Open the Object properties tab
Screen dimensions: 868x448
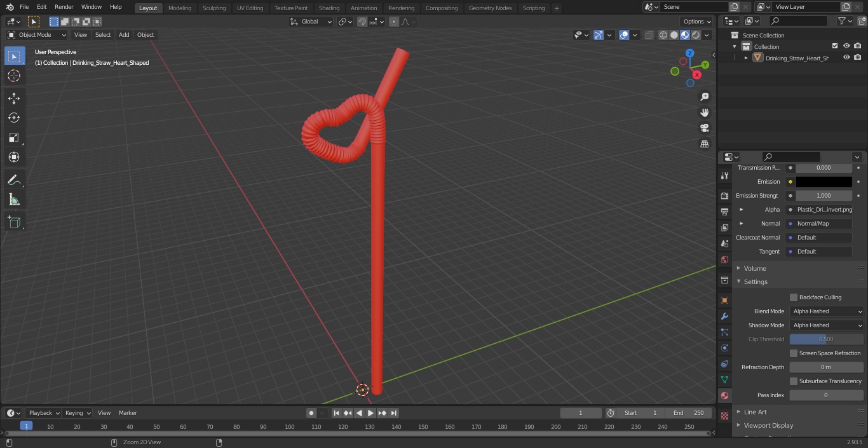tap(724, 300)
